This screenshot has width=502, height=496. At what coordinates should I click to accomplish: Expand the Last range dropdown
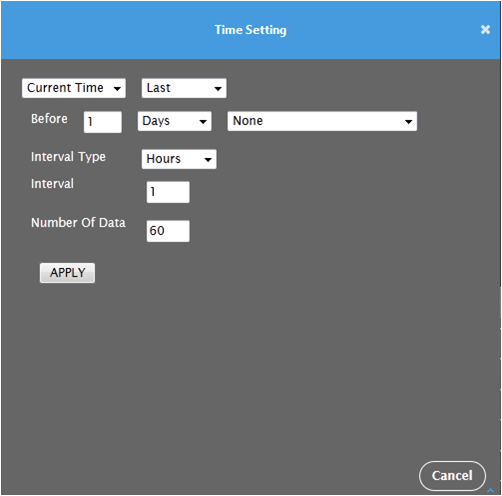pos(184,88)
